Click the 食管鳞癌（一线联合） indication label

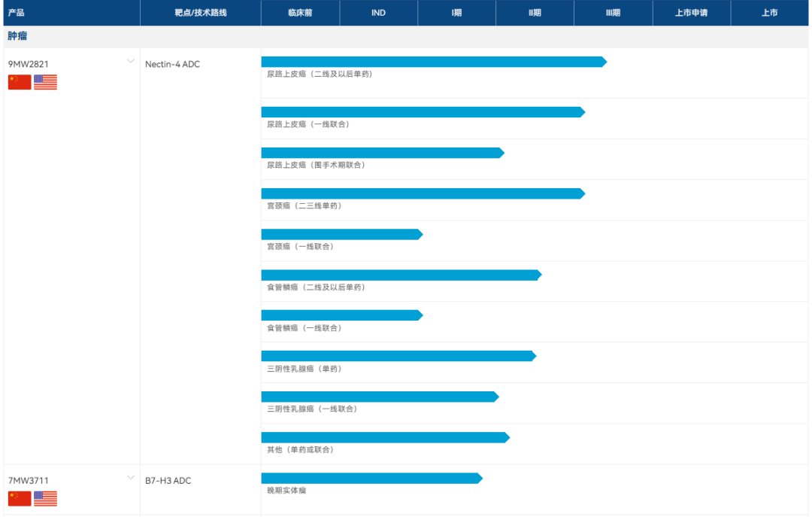(304, 327)
